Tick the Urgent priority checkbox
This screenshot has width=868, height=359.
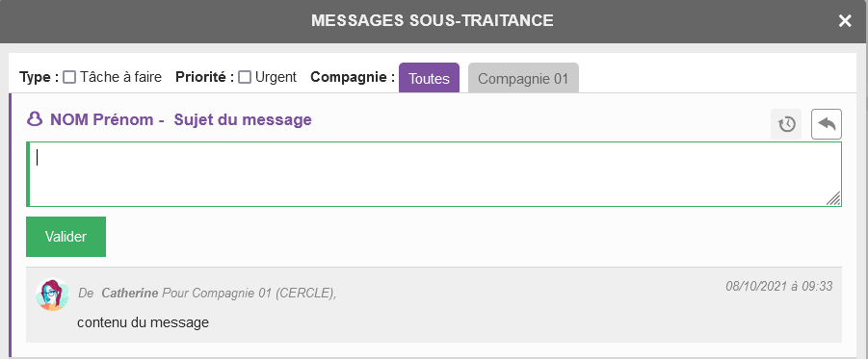click(245, 77)
